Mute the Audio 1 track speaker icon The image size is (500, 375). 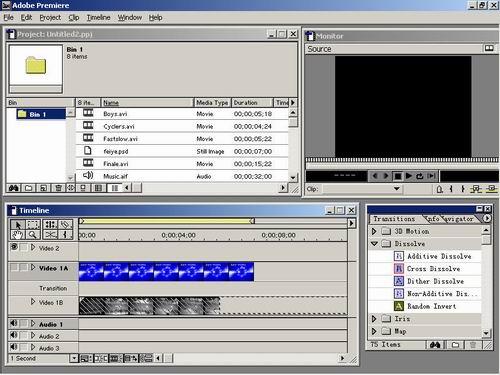pyautogui.click(x=14, y=324)
